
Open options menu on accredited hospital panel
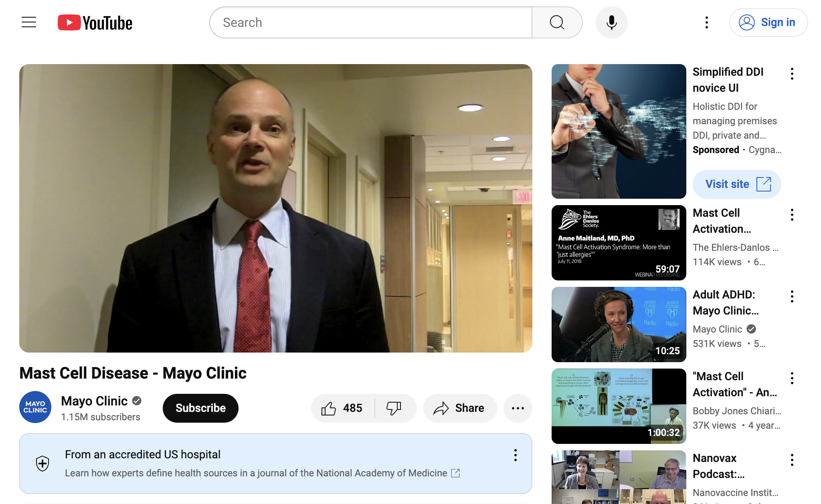coord(516,455)
